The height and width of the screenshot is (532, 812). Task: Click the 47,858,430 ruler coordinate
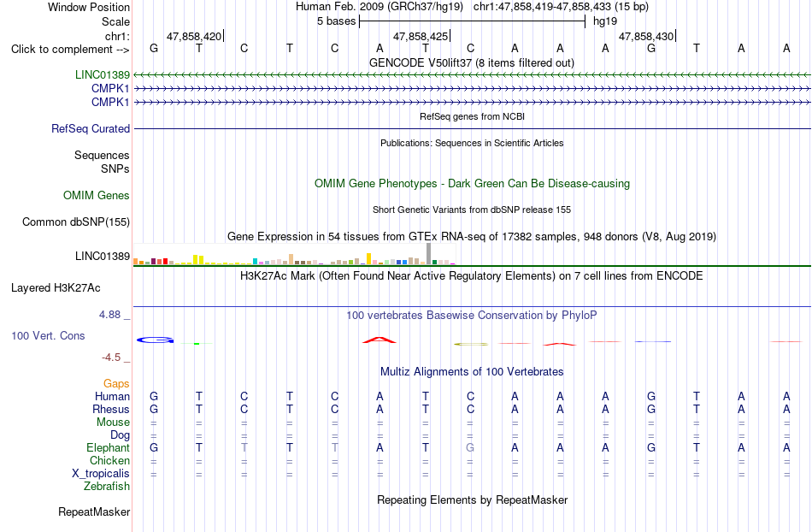pos(646,36)
